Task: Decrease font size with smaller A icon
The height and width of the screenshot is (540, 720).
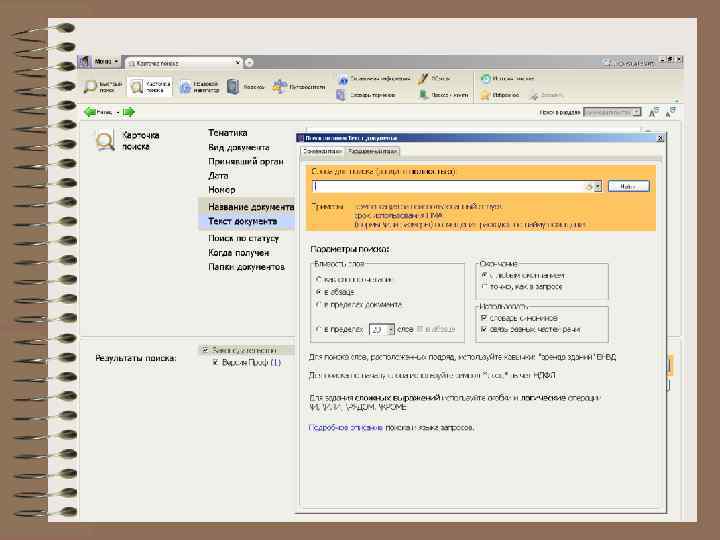Action: point(670,112)
